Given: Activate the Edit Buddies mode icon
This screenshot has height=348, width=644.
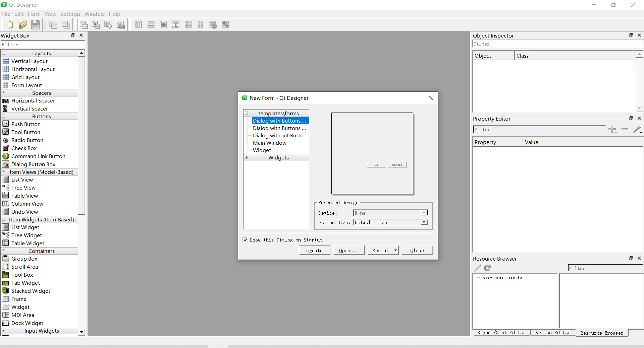Looking at the screenshot, I should click(108, 25).
